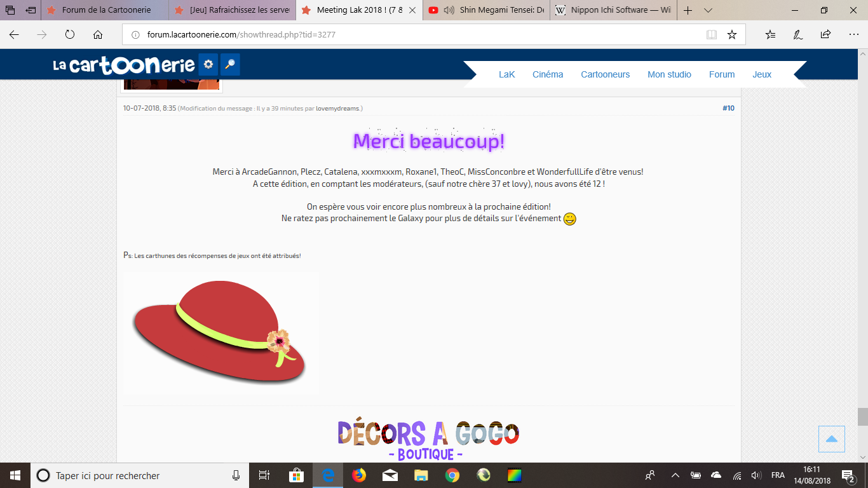Image resolution: width=868 pixels, height=488 pixels.
Task: Open the Wi-Fi network tray icon
Action: pos(737,475)
